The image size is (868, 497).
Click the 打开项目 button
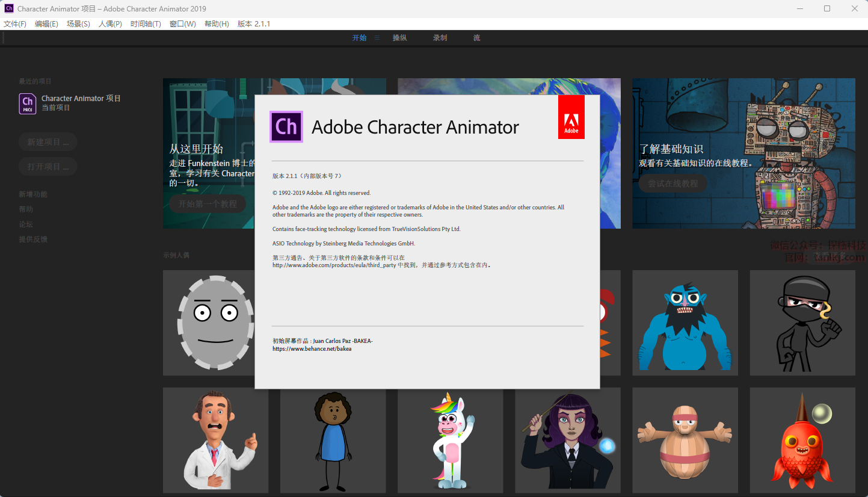(48, 167)
